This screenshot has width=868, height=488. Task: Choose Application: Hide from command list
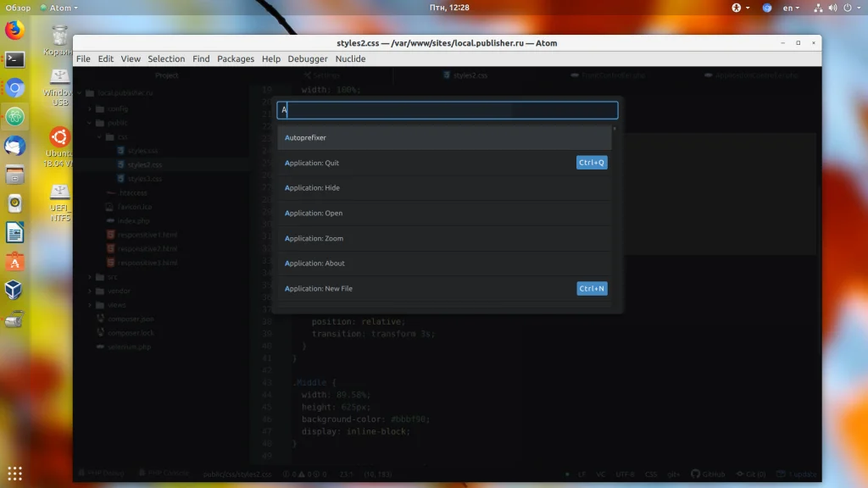pos(444,187)
